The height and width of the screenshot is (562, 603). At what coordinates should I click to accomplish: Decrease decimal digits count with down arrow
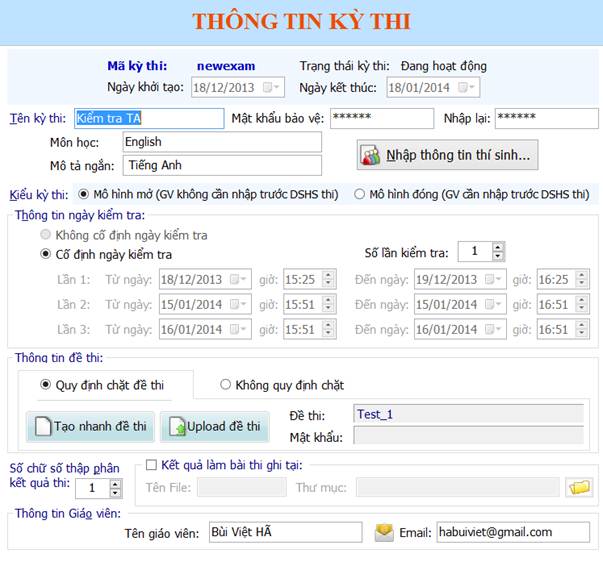tap(115, 492)
